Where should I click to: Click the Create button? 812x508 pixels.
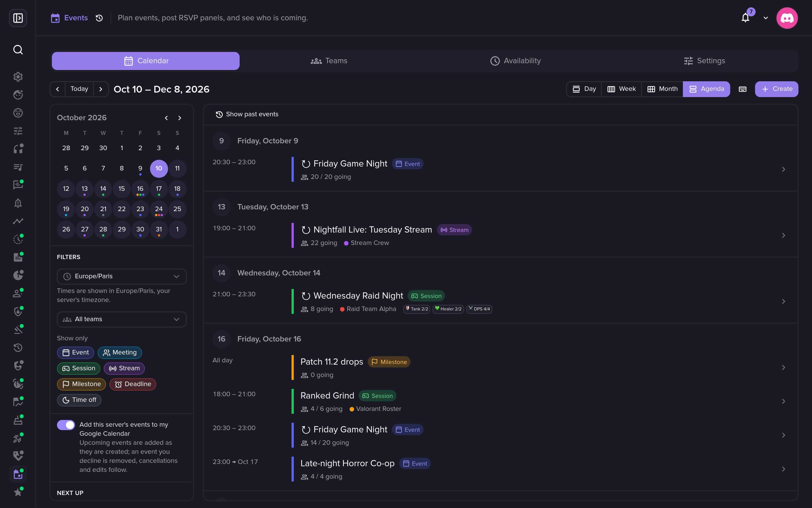coord(776,89)
